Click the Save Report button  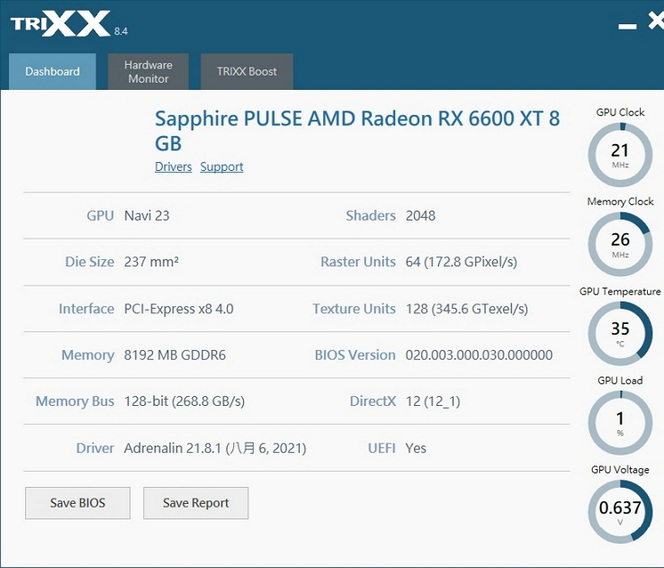[196, 503]
